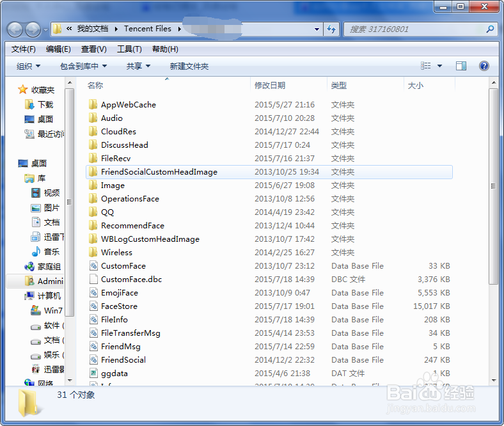
Task: Select the WBLogCustomHeadImage folder
Action: tap(150, 239)
